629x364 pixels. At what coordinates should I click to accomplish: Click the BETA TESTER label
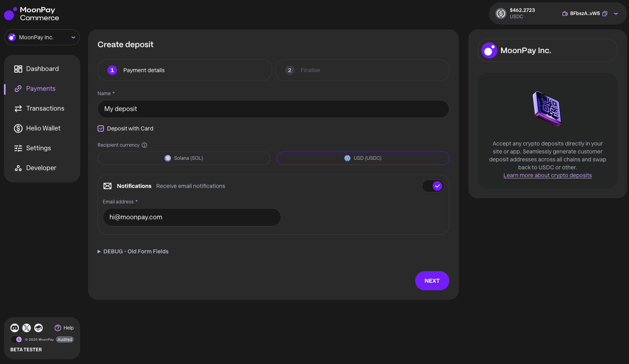(x=26, y=350)
